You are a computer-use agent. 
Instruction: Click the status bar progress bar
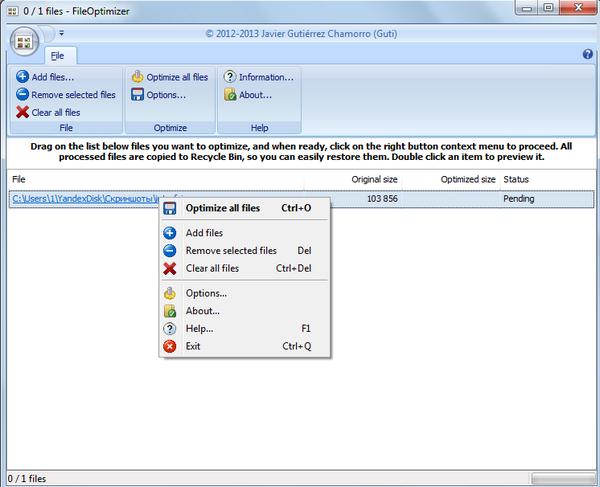coord(563,478)
